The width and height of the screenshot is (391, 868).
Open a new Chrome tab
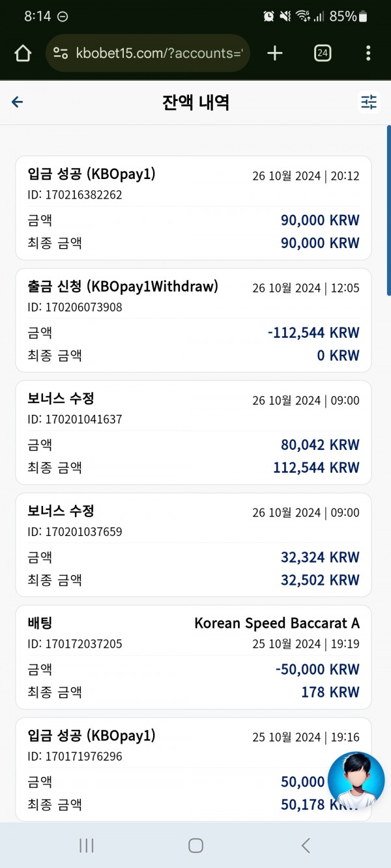coord(275,53)
